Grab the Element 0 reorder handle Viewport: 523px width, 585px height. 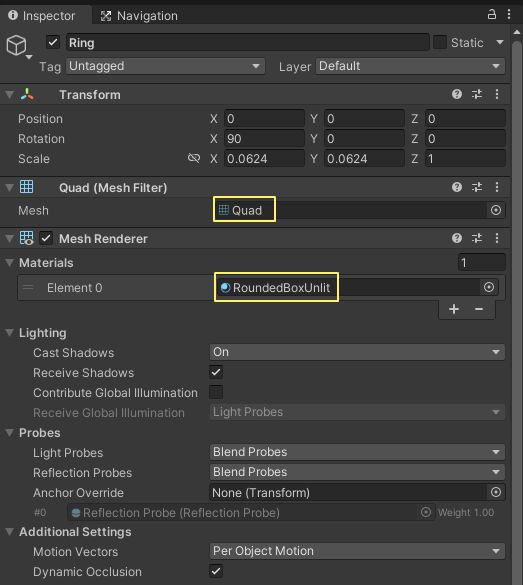click(28, 287)
